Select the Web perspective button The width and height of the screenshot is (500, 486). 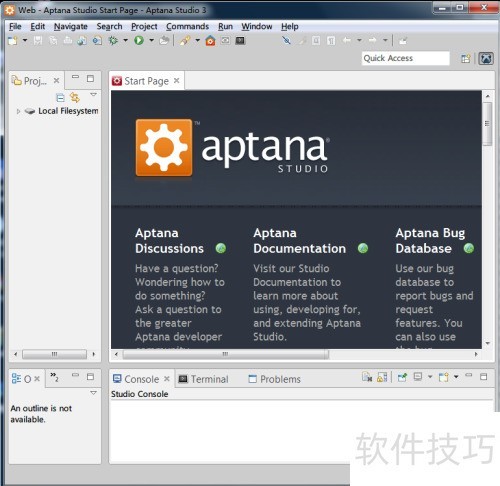(486, 59)
